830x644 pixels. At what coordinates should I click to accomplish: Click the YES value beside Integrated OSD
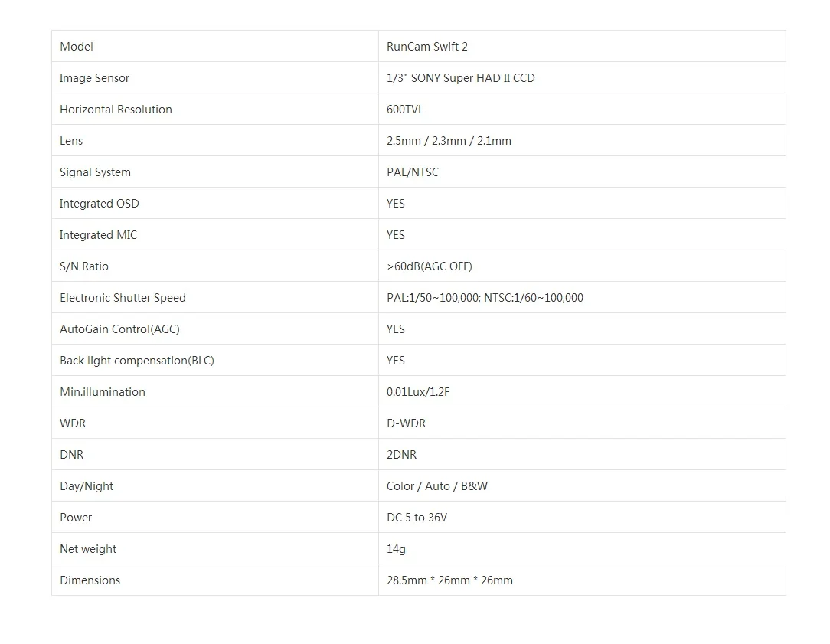pyautogui.click(x=395, y=204)
